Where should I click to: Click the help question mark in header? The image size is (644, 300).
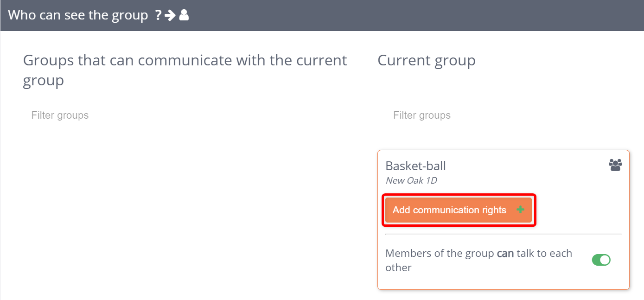158,15
